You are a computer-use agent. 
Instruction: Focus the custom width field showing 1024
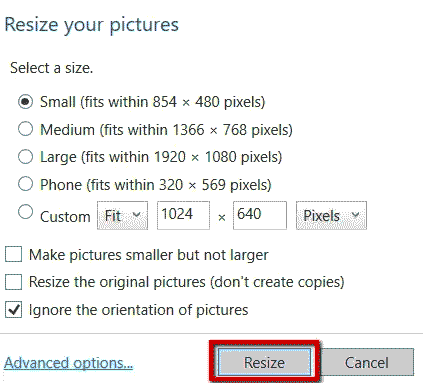[x=184, y=215]
